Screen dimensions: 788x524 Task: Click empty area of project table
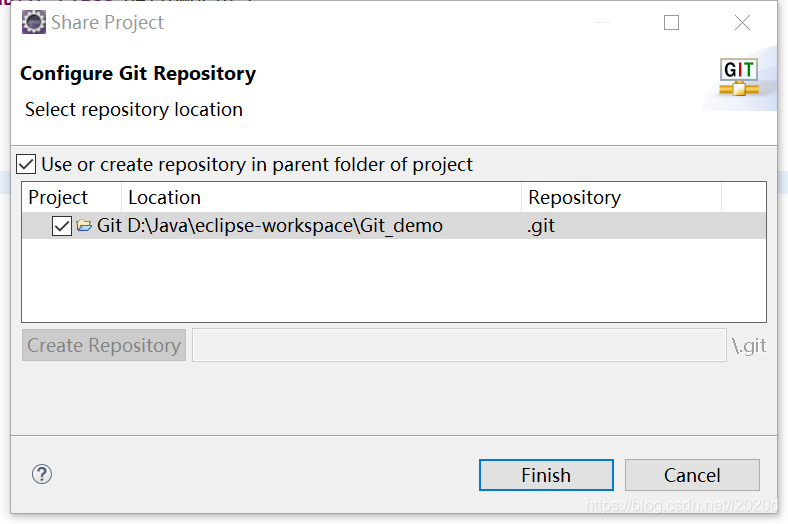(393, 280)
